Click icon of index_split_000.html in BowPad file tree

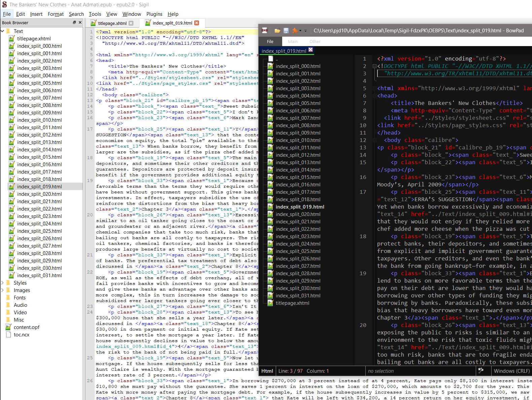click(270, 66)
